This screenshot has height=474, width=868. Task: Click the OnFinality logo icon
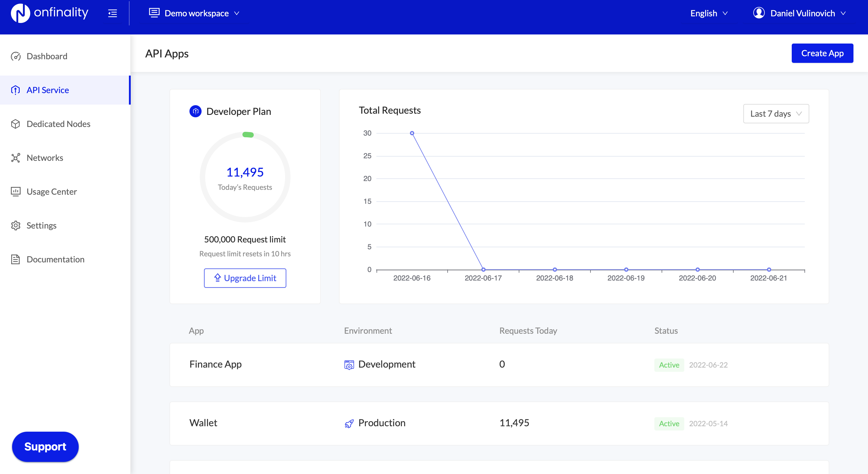pos(20,14)
